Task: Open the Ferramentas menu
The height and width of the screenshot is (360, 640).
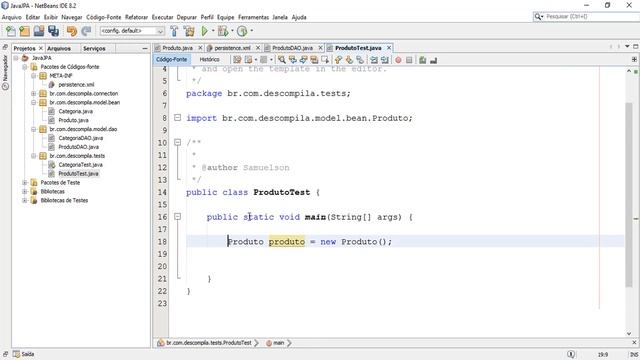Action: 253,17
